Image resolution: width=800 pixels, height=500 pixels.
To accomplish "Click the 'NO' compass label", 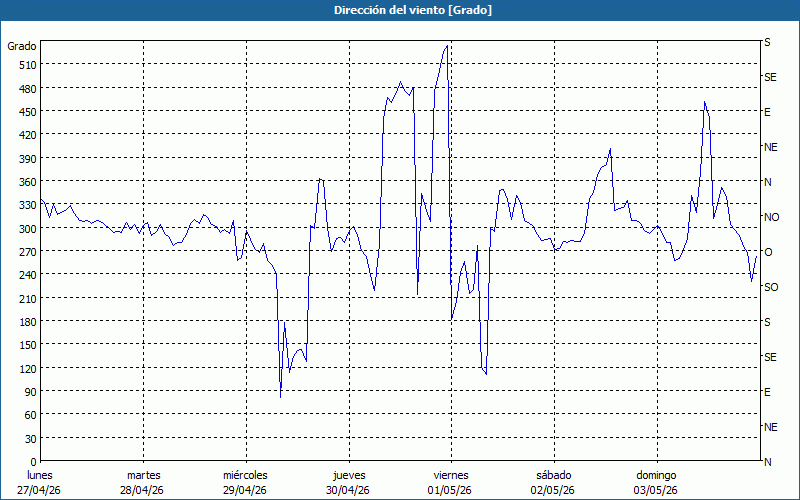I will click(771, 217).
